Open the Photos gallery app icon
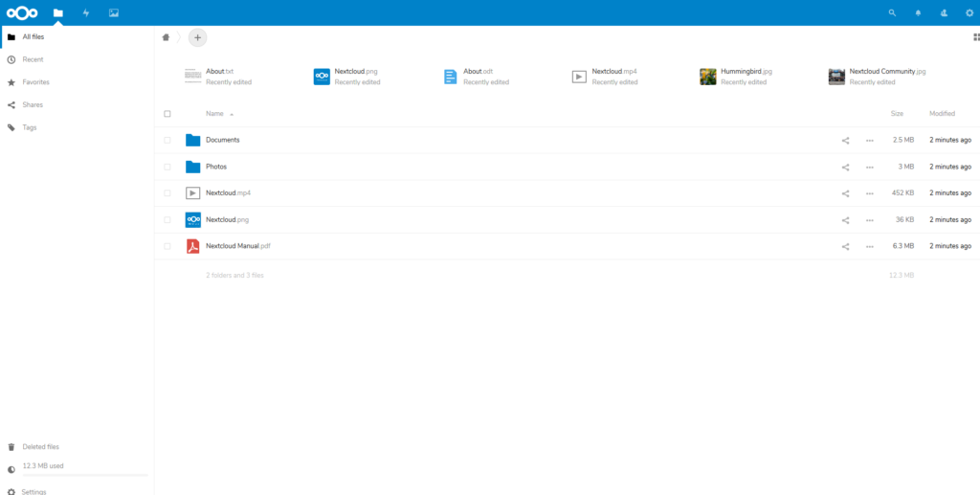The height and width of the screenshot is (495, 980). (114, 12)
